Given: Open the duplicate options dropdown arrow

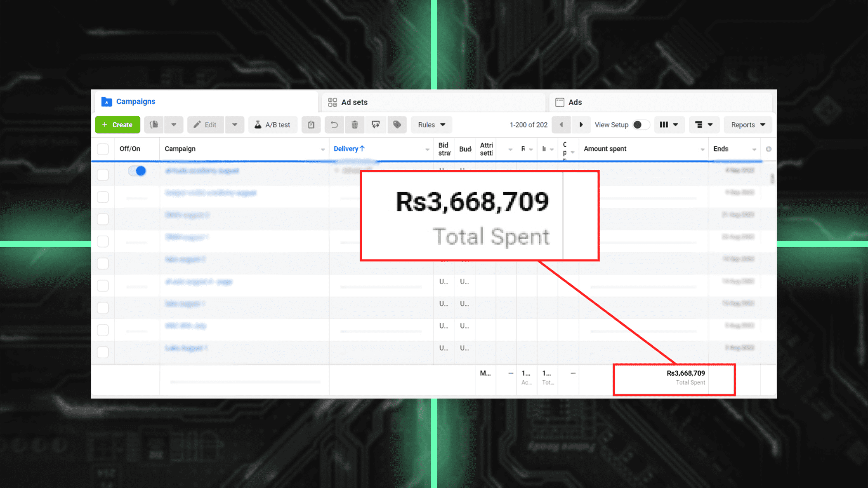Looking at the screenshot, I should 174,125.
